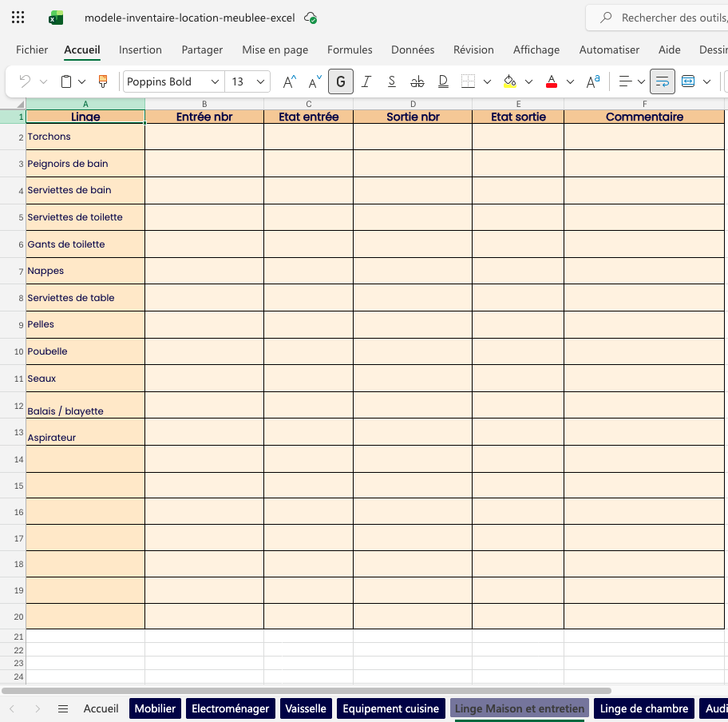This screenshot has height=722, width=728.
Task: Open font color dropdown arrow
Action: tap(570, 81)
